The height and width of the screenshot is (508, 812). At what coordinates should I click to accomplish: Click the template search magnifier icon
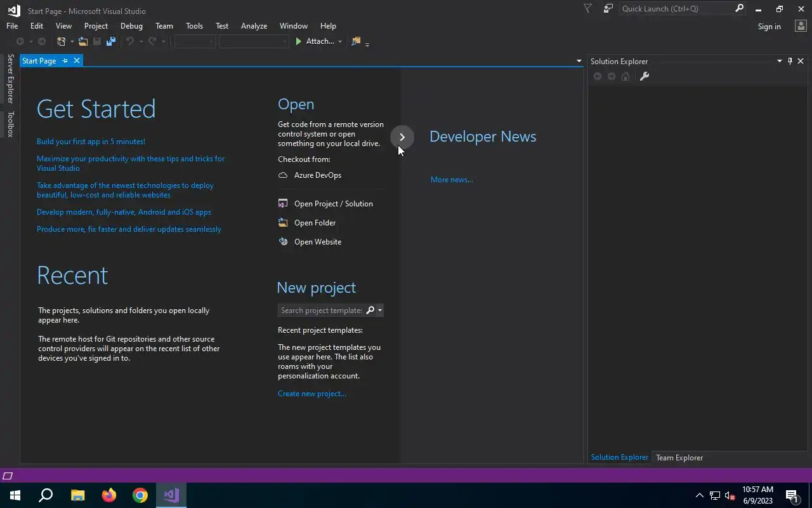[370, 310]
